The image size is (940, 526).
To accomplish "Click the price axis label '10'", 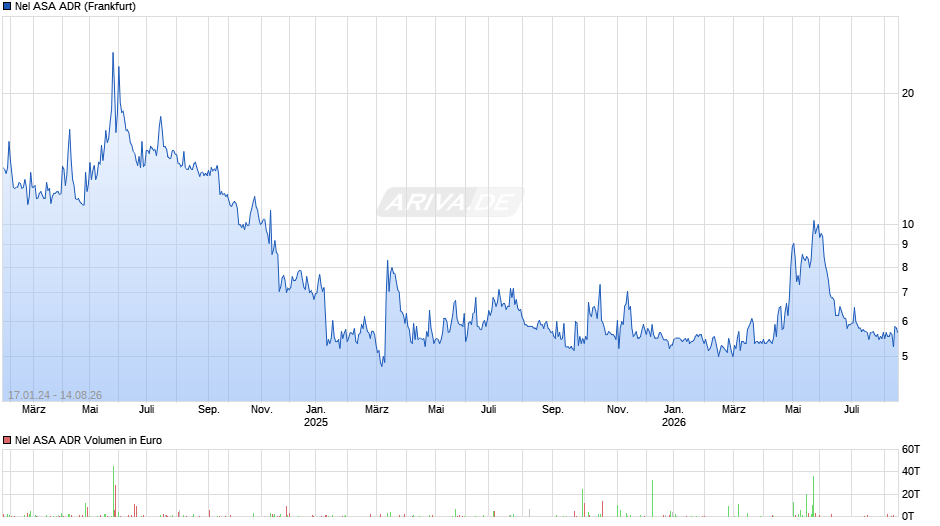I will point(908,224).
